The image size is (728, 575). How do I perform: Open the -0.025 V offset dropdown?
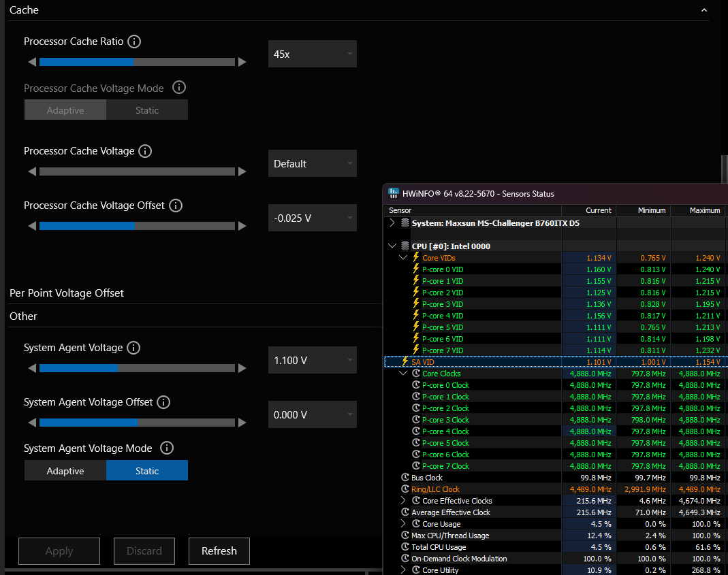(x=313, y=218)
